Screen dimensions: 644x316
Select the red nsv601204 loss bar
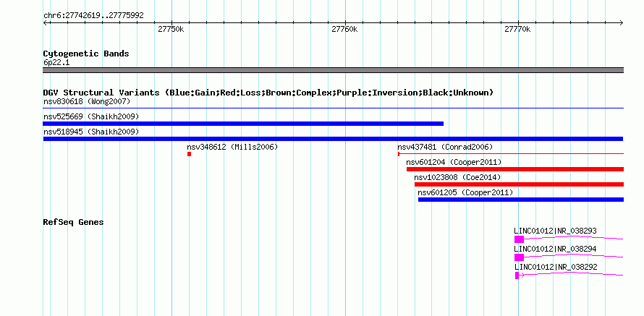point(515,169)
